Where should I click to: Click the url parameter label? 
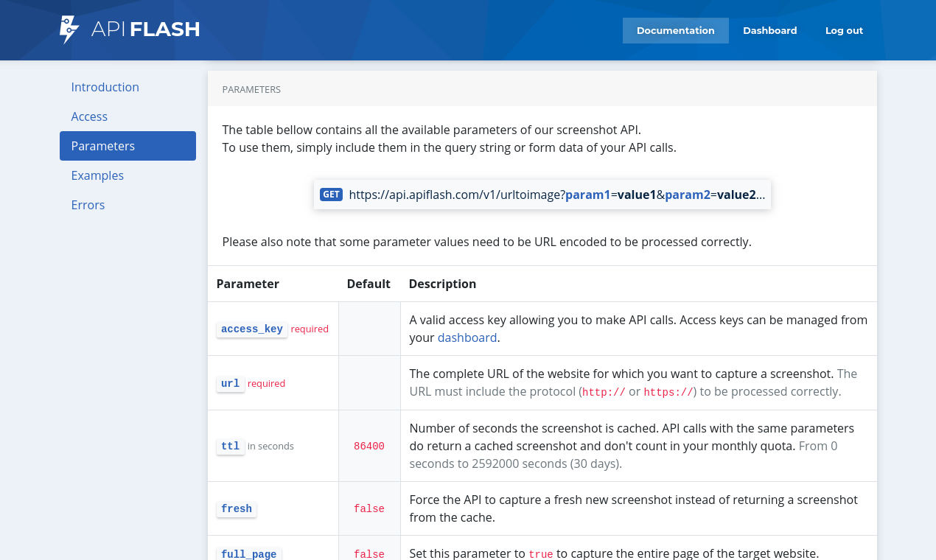point(230,383)
